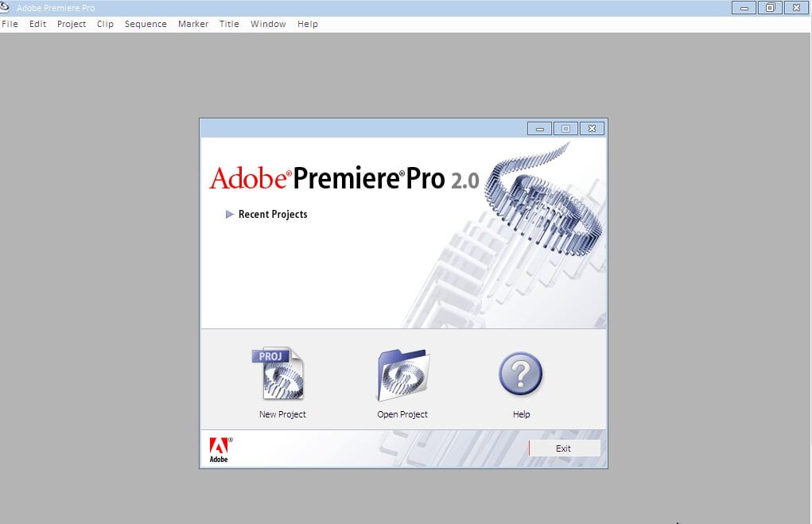Expand the Recent Projects triangle
The height and width of the screenshot is (524, 812).
(x=229, y=214)
